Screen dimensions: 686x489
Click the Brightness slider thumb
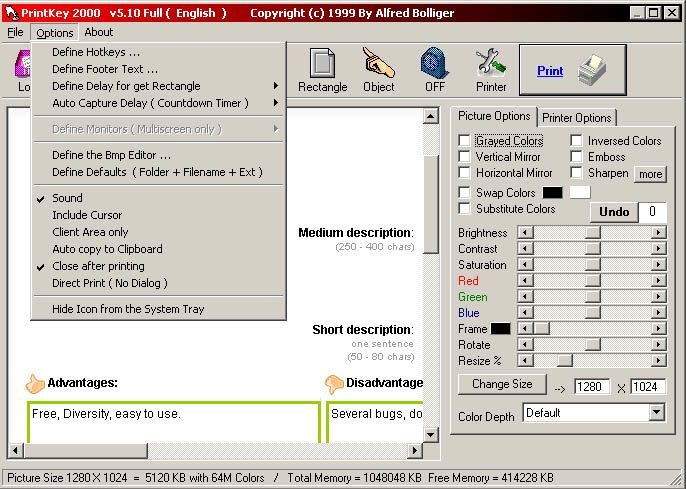point(592,232)
